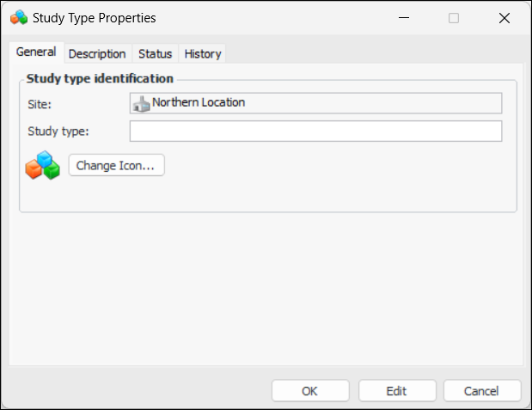The height and width of the screenshot is (410, 532).
Task: Dismiss the dialog with Cancel
Action: pos(481,391)
